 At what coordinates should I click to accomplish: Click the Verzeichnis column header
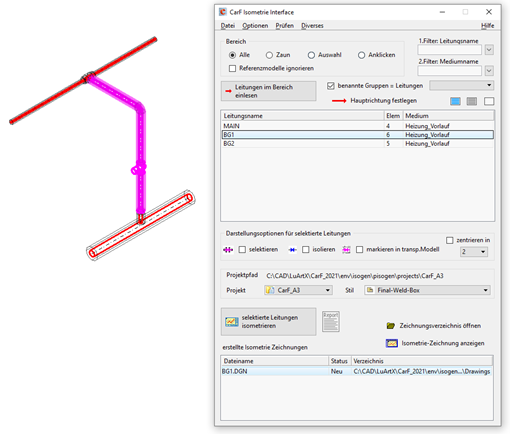[422, 361]
